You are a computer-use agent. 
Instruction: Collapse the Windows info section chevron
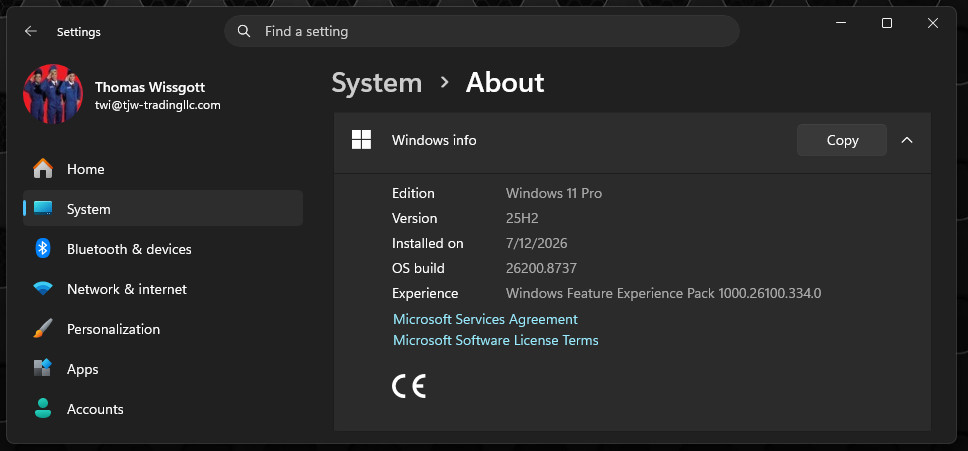pos(907,140)
